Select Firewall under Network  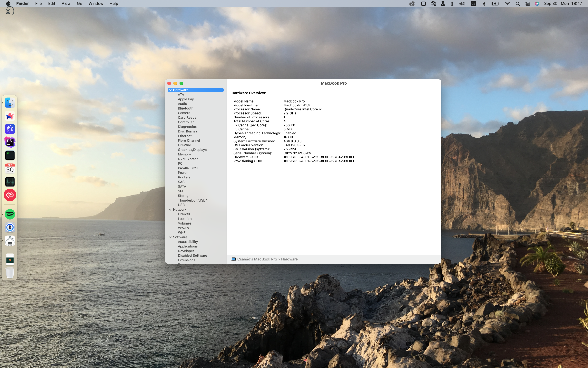pyautogui.click(x=184, y=214)
